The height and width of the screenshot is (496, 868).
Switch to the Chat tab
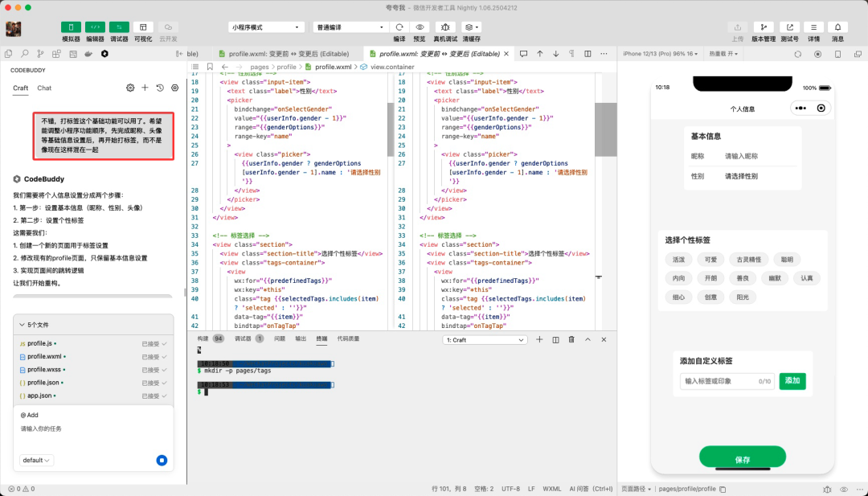(44, 88)
